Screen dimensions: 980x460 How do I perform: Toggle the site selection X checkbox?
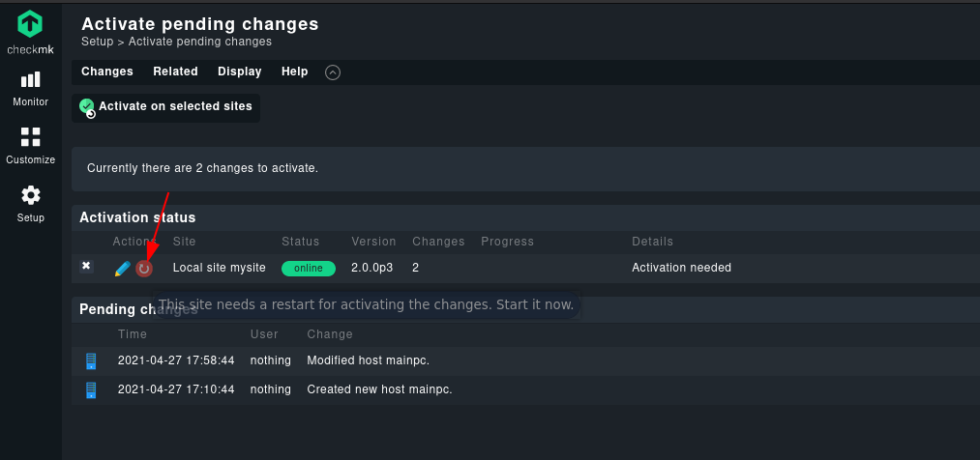[x=86, y=267]
